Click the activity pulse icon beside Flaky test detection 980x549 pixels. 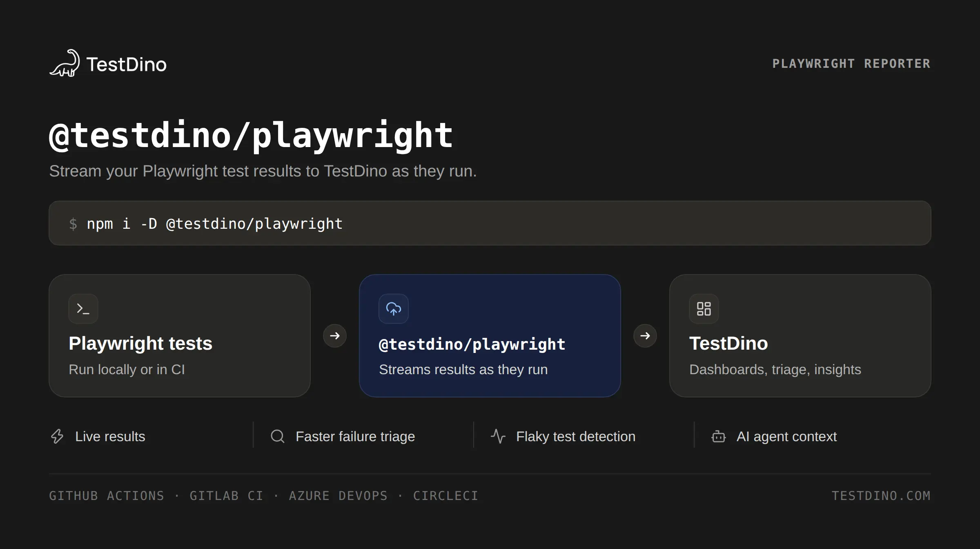pos(498,436)
